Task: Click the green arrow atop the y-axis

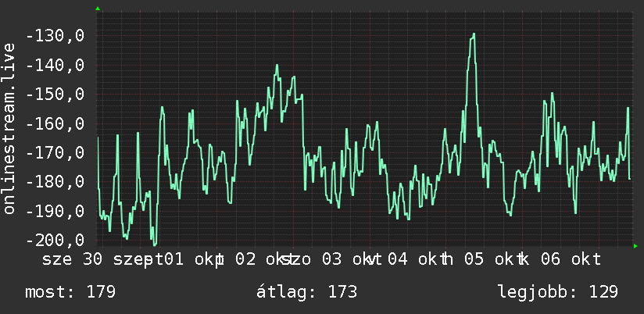Action: coord(98,9)
